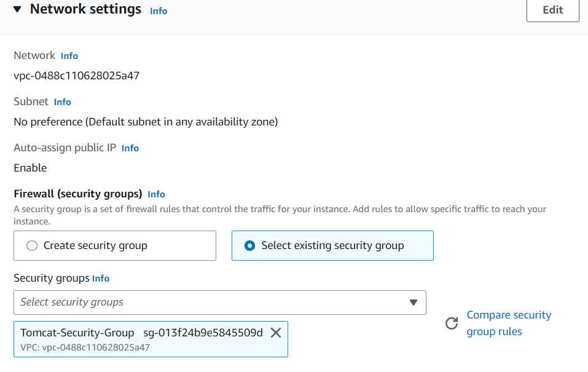Click the Enable value under Auto-assign public IP

click(30, 168)
